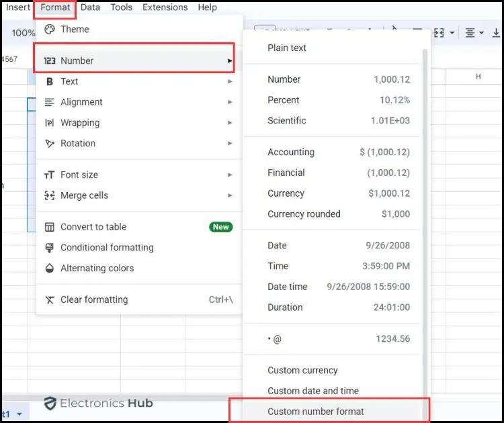Expand the Font size submenu arrow
This screenshot has width=504, height=423.
point(230,175)
